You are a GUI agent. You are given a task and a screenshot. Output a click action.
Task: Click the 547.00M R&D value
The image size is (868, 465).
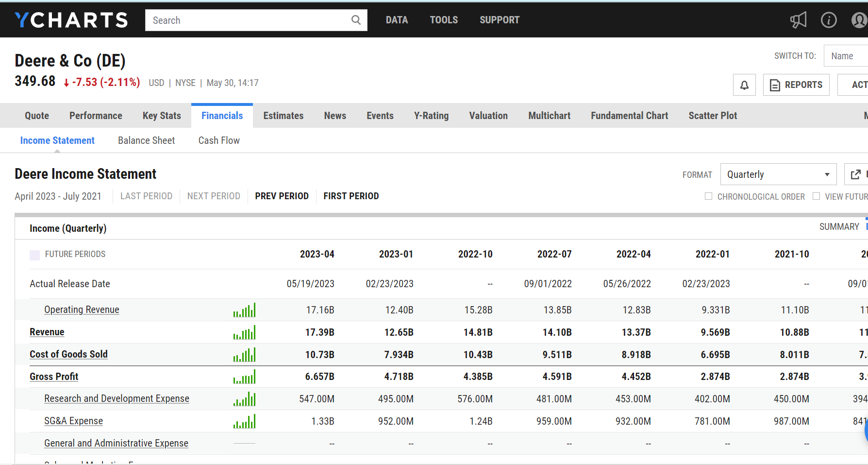(x=317, y=399)
